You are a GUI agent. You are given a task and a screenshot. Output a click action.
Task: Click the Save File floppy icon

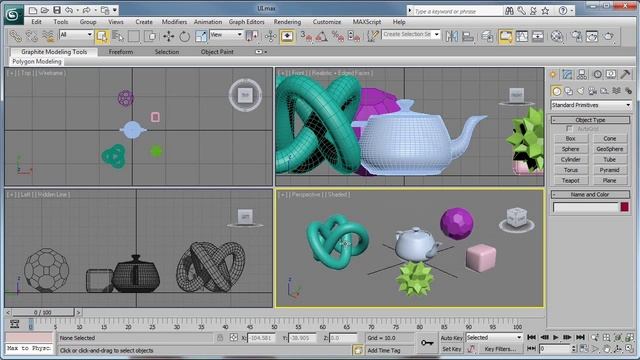tap(57, 10)
